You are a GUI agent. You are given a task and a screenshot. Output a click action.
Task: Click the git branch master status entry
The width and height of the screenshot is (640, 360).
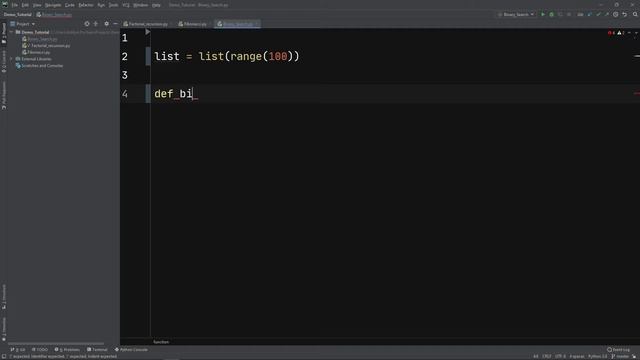[620, 357]
